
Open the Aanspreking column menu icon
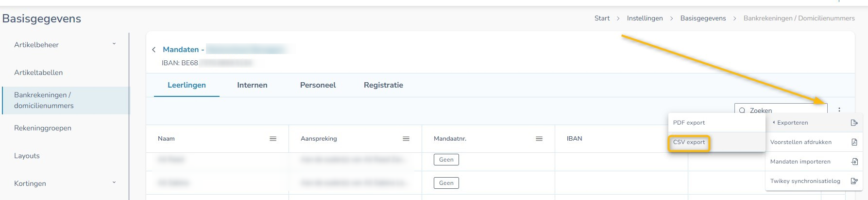406,139
